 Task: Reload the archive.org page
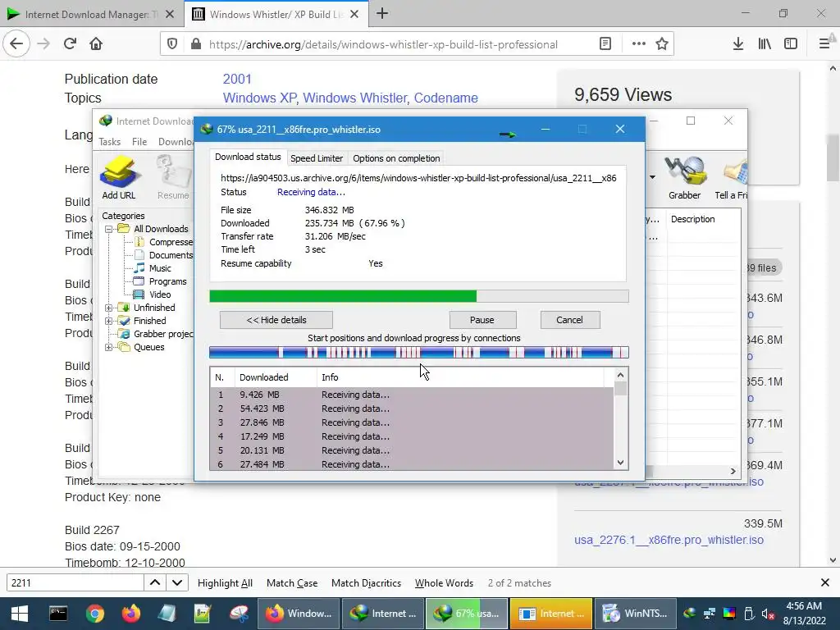(71, 44)
